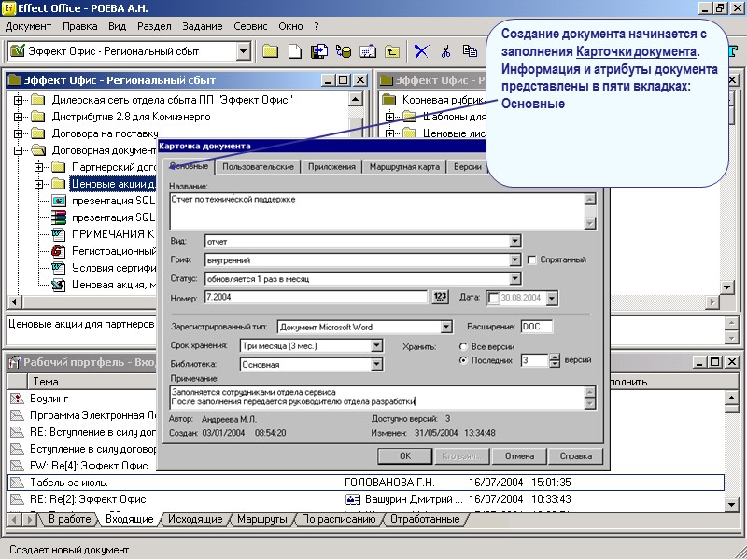Click the icon beside Ценовая акция item
Image resolution: width=747 pixels, height=560 pixels.
[x=58, y=285]
